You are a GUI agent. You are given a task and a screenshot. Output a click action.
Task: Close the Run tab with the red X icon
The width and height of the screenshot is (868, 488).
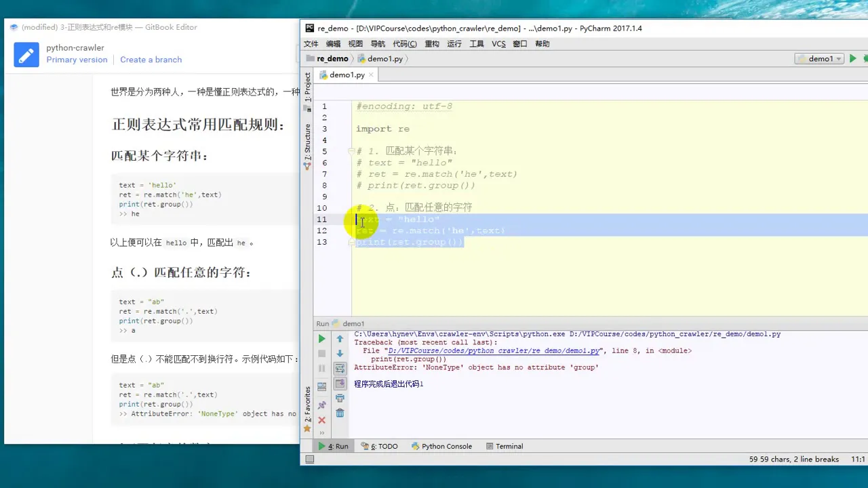pyautogui.click(x=322, y=420)
